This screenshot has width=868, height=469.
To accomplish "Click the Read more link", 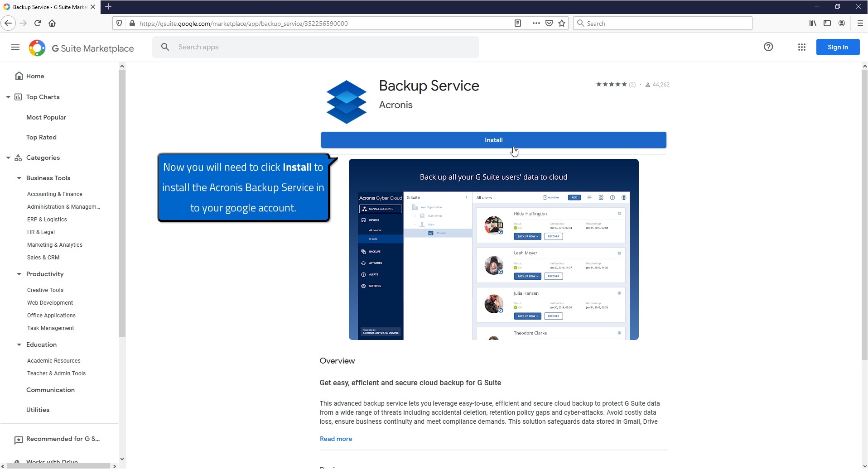I will (x=336, y=439).
